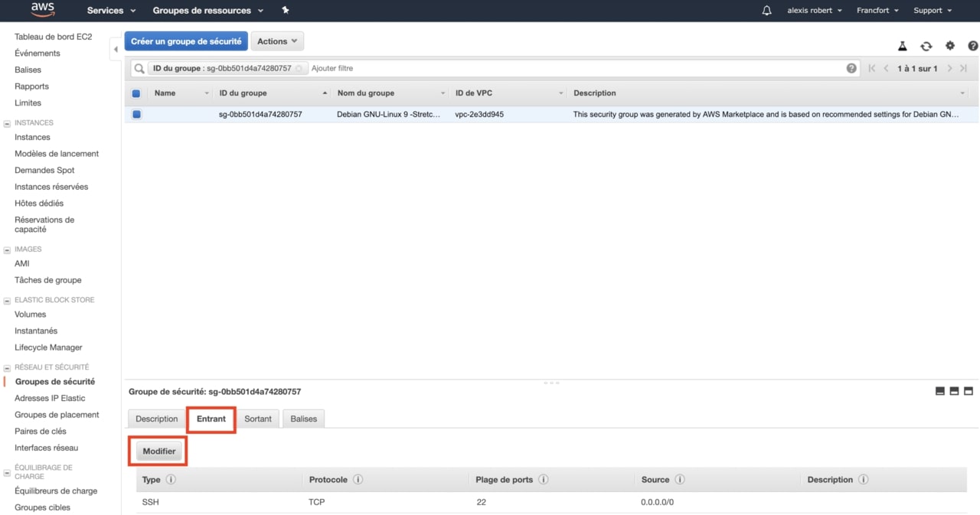Collapse the RÉSEAU ET SÉCURITÉ section
Viewport: 980px width, 515px height.
[x=7, y=367]
